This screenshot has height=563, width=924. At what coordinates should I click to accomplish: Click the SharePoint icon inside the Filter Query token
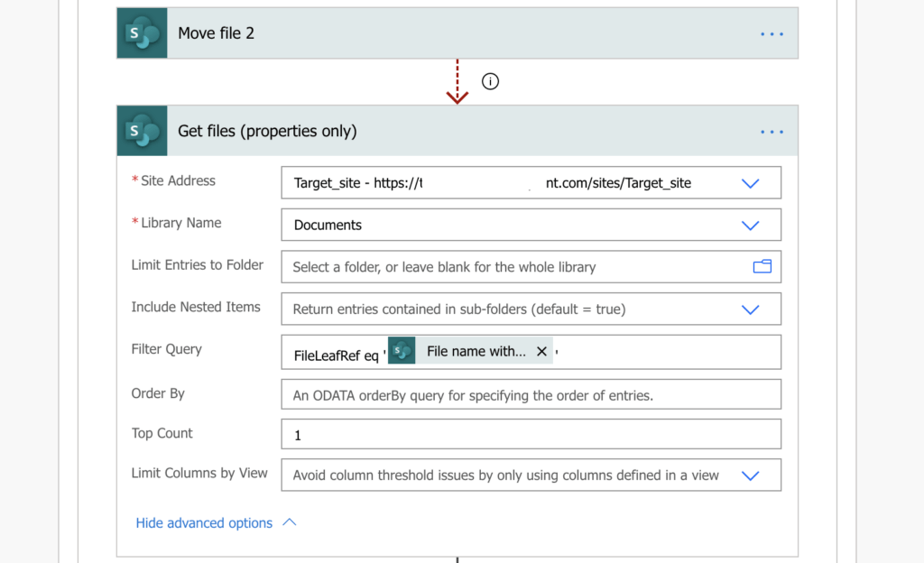click(x=400, y=350)
